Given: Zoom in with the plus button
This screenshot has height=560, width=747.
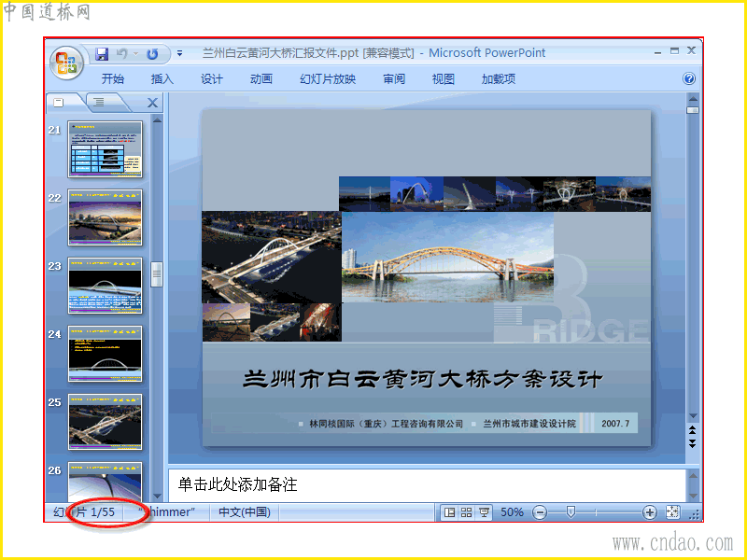Looking at the screenshot, I should [x=649, y=512].
